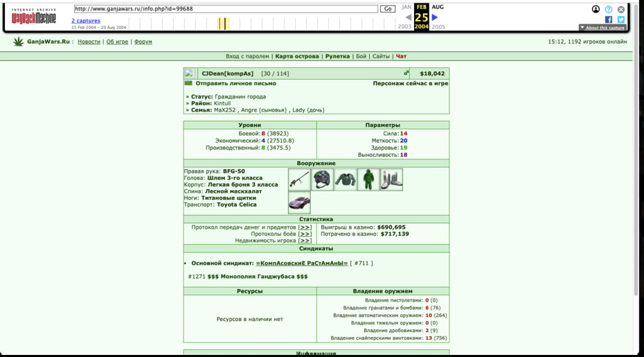The image size is (644, 357).
Task: Click the Toyota Celica car image
Action: pyautogui.click(x=299, y=203)
